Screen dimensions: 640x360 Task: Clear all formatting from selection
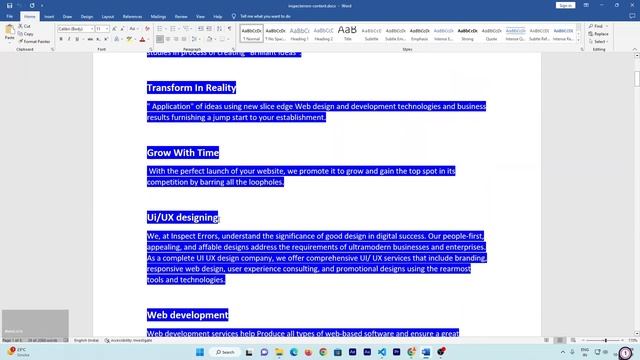pyautogui.click(x=147, y=29)
